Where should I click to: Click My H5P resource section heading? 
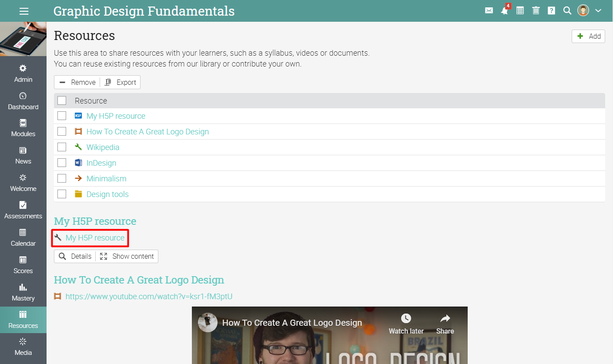click(95, 221)
